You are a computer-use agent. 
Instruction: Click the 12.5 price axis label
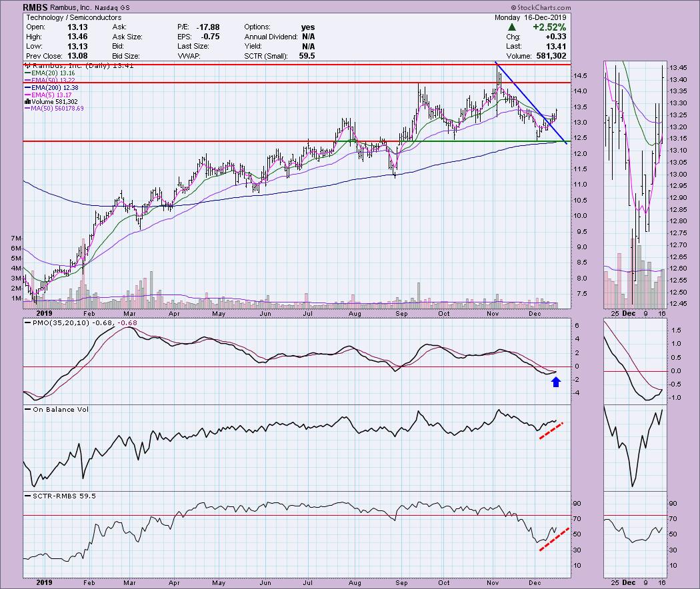(x=581, y=138)
